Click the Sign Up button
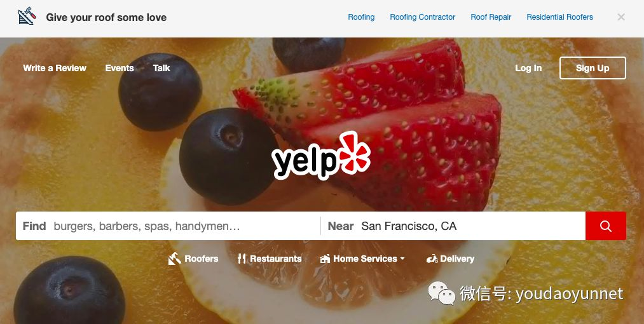 click(x=593, y=68)
